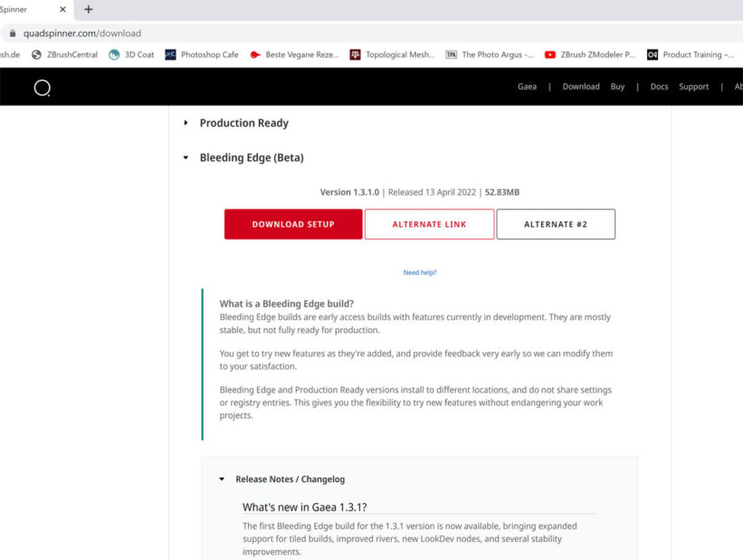Open the Product Training bookmark
Screen dimensions: 743x560
(x=691, y=54)
